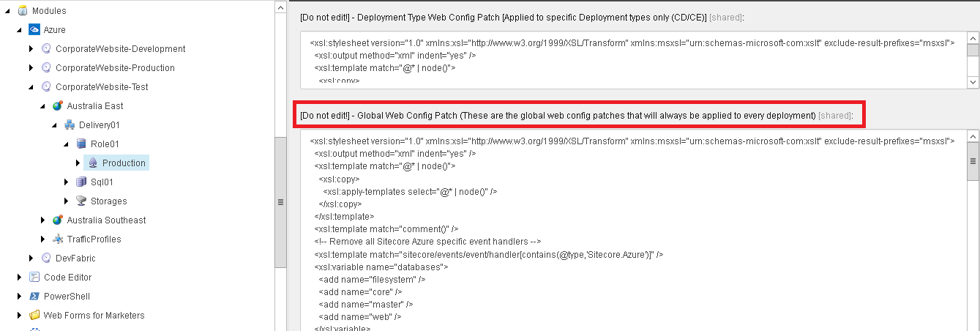Expand the TrafficProfiles node
This screenshot has height=331, width=980.
click(42, 239)
